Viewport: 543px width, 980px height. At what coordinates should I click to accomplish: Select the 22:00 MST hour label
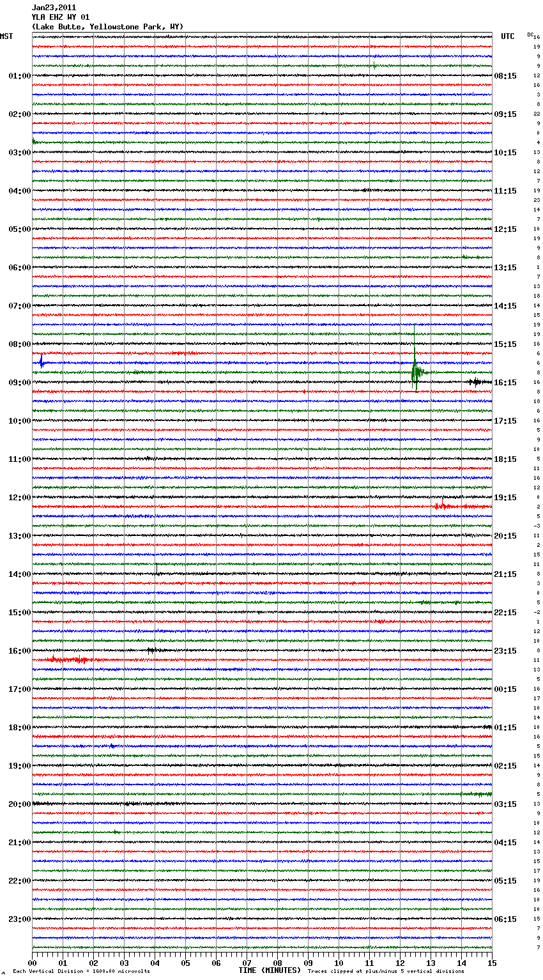pyautogui.click(x=20, y=881)
